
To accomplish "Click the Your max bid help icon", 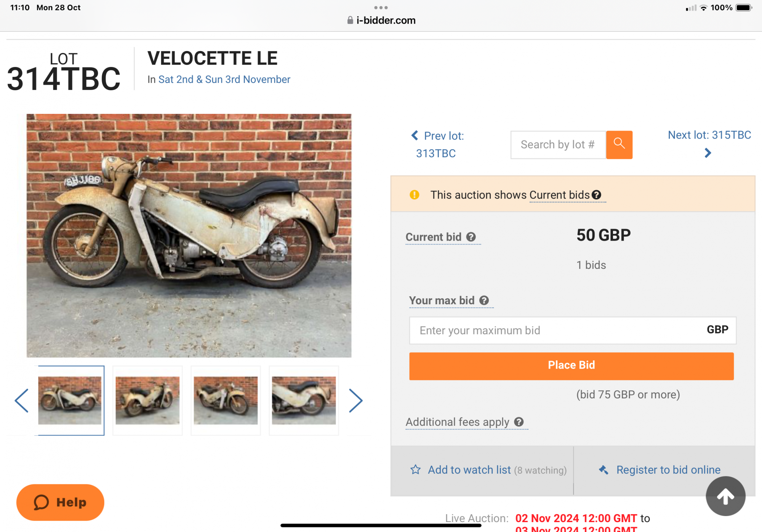I will coord(484,300).
